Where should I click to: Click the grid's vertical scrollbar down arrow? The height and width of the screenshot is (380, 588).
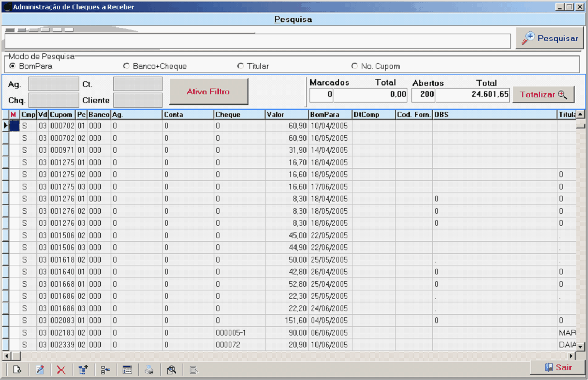(x=580, y=346)
